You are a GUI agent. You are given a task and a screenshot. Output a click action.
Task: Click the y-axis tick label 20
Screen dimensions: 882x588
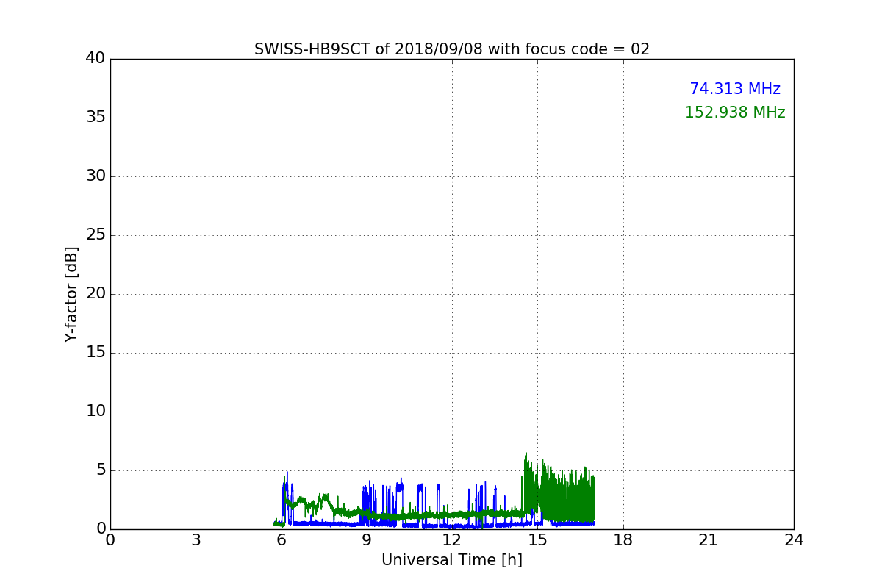tap(96, 294)
